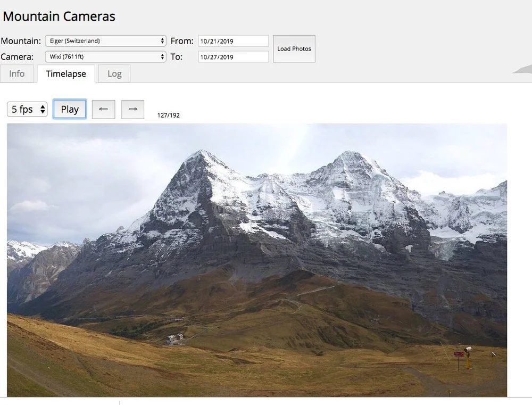The height and width of the screenshot is (405, 532).
Task: Step forward one frame using the right arrow
Action: click(132, 109)
